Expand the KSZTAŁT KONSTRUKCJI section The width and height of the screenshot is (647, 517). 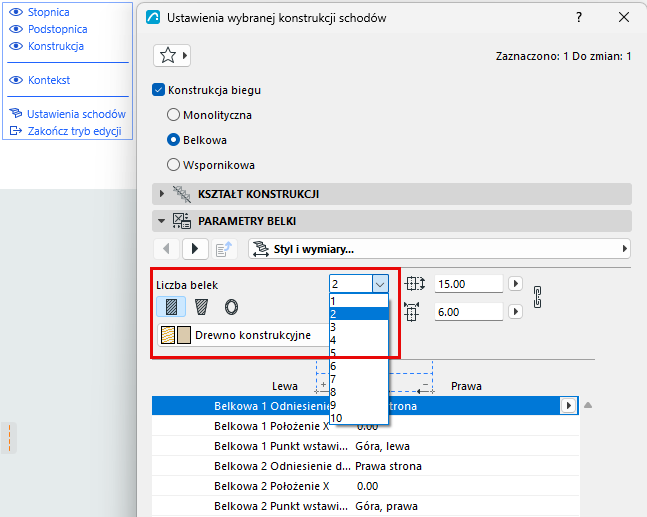coord(162,194)
